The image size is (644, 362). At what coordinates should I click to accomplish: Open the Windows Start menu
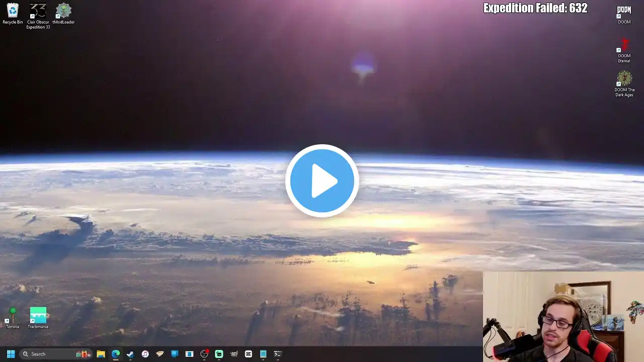point(11,354)
